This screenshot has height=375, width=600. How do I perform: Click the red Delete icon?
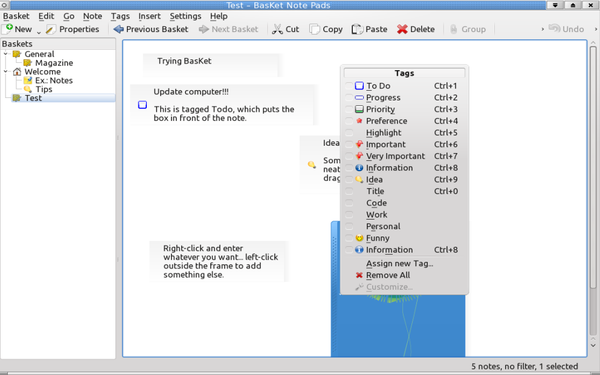402,29
